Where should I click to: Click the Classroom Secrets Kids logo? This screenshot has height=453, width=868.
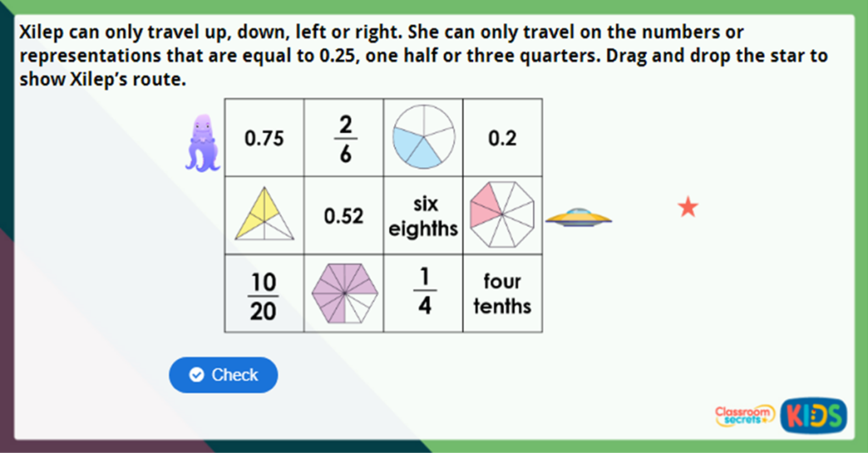[x=813, y=414]
